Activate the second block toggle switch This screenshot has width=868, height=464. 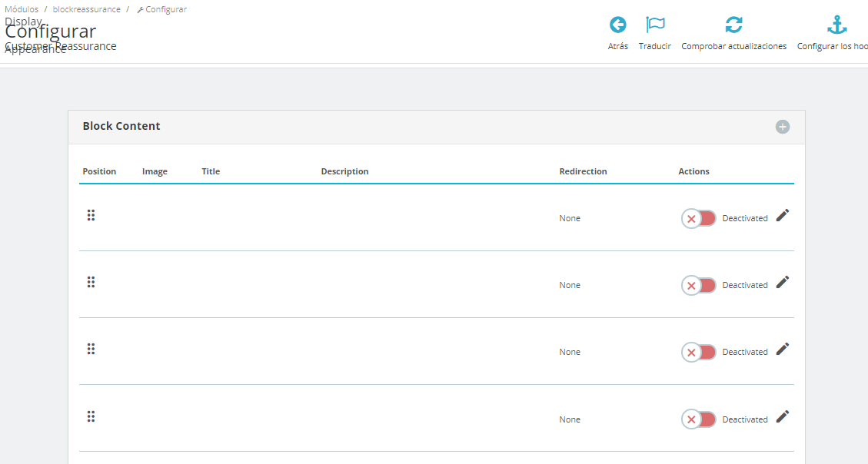[x=699, y=285]
